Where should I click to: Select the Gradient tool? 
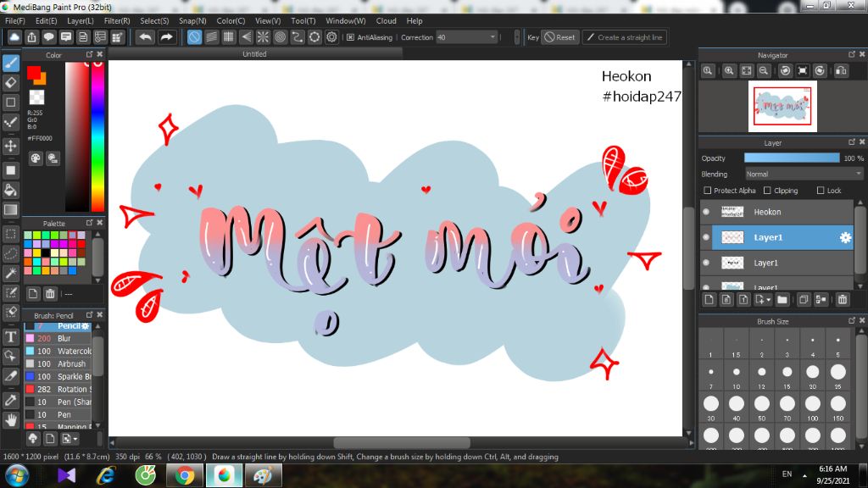pyautogui.click(x=11, y=210)
